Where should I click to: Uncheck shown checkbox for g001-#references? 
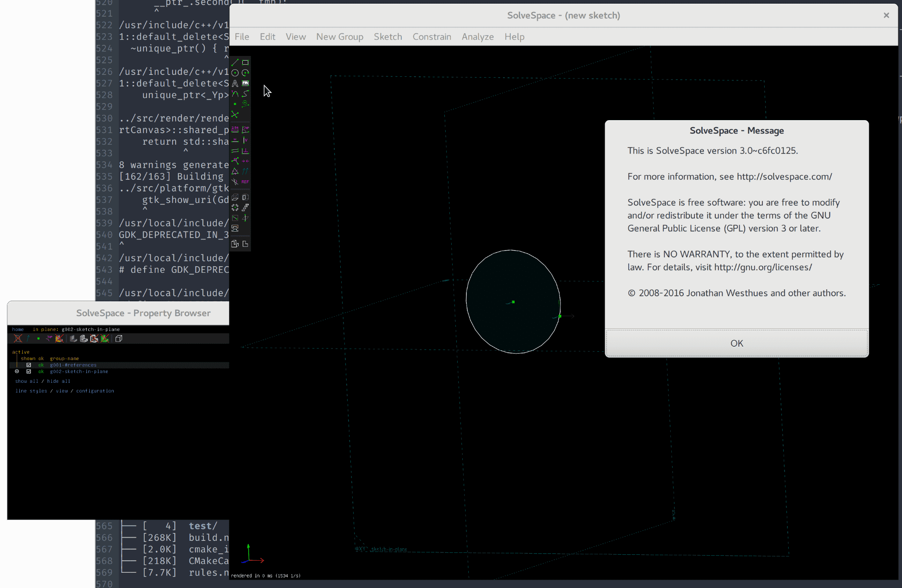click(x=29, y=365)
